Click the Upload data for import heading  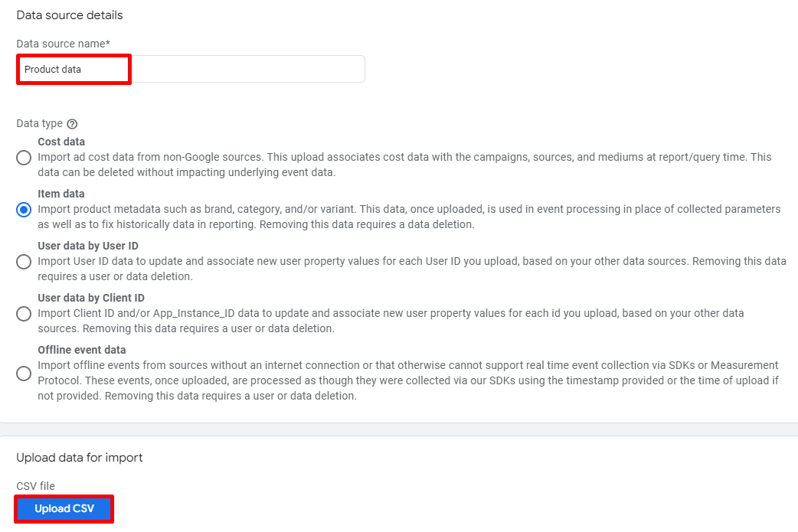click(79, 458)
